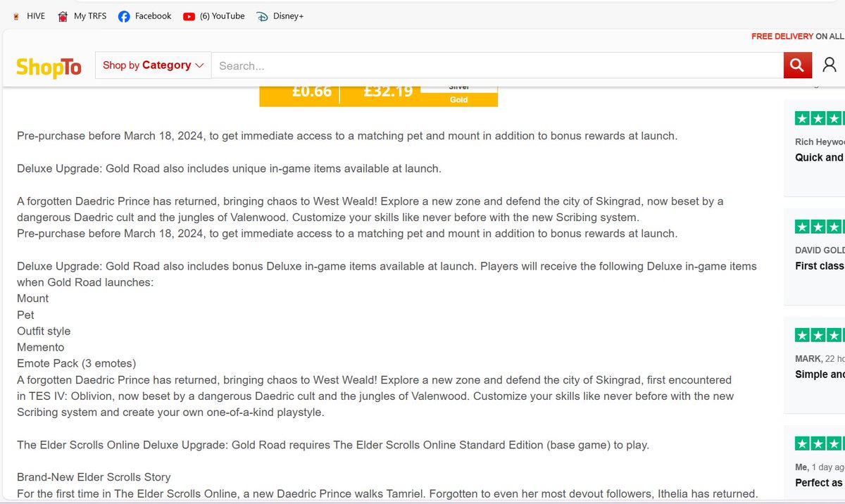This screenshot has width=845, height=504.
Task: Click the £32.19 price in yellow banner
Action: [x=388, y=91]
